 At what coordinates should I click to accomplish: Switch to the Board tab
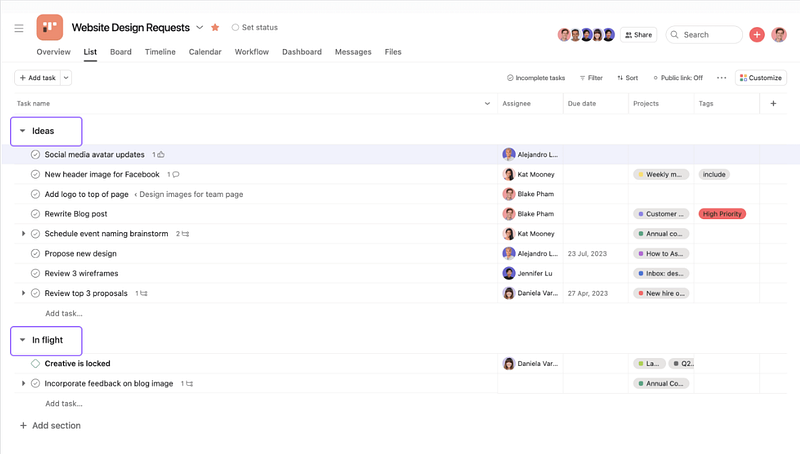point(121,52)
